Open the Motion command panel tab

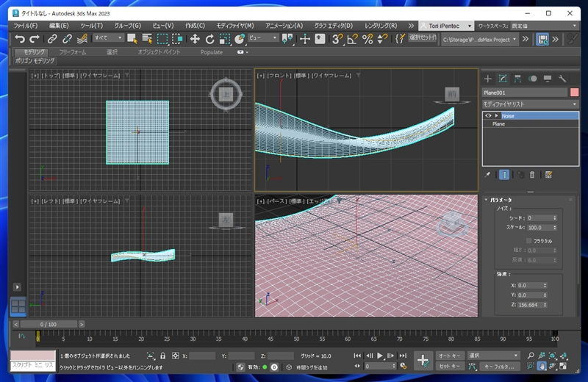coord(532,79)
